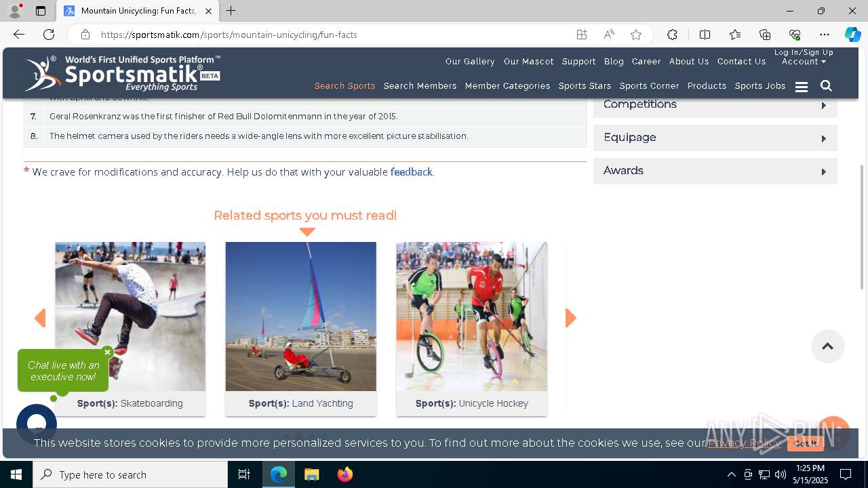
Task: Open Products navigation item
Action: [707, 86]
